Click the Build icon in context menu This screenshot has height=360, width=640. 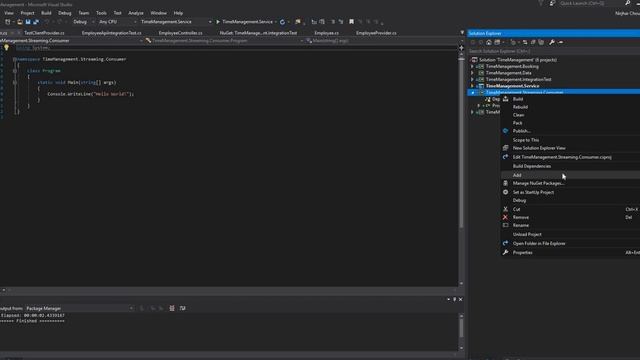[505, 99]
